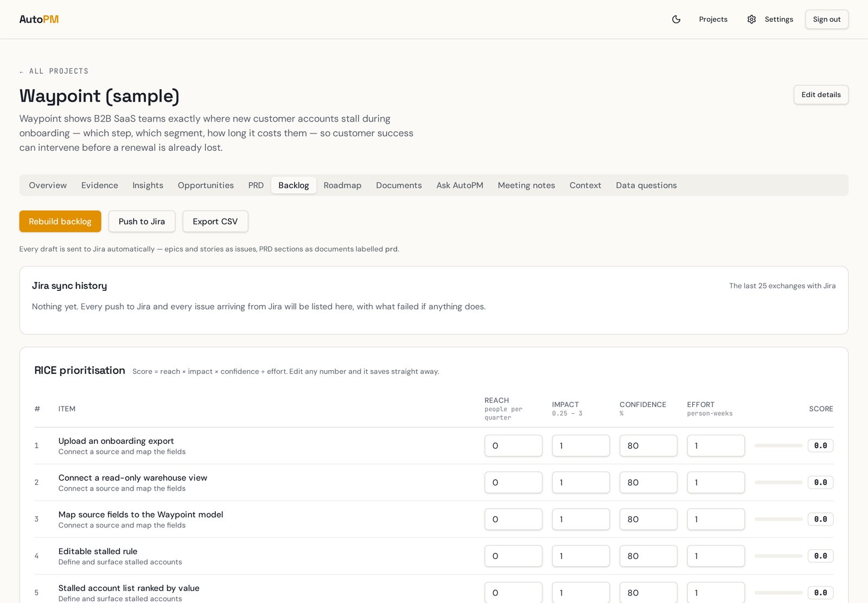This screenshot has height=603, width=868.
Task: Edit Reach for Map source fields row
Action: point(513,519)
